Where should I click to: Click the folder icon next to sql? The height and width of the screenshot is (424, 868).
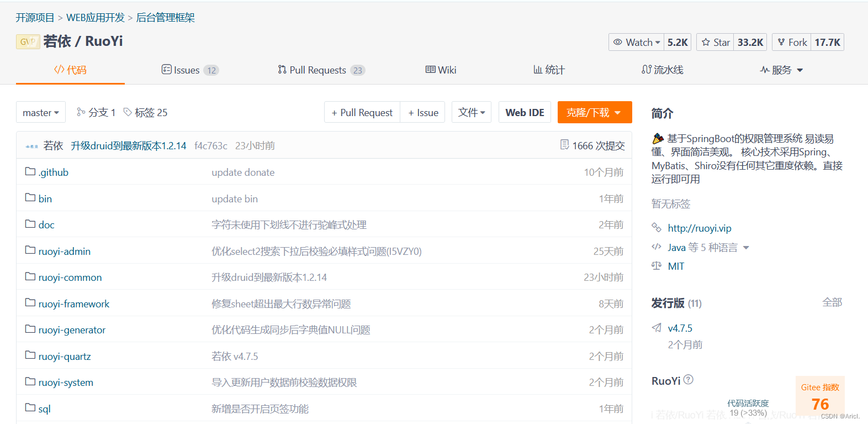click(x=30, y=408)
